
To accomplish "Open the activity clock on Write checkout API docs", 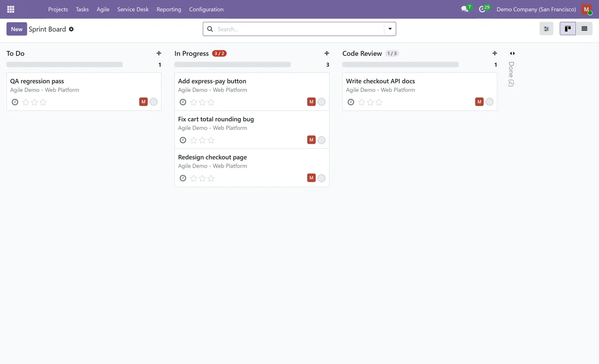I will 351,102.
